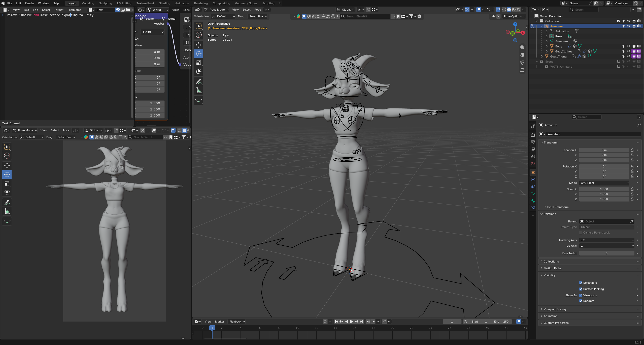This screenshot has height=345, width=644.
Task: Add a new workspace with the plus button
Action: pyautogui.click(x=280, y=3)
